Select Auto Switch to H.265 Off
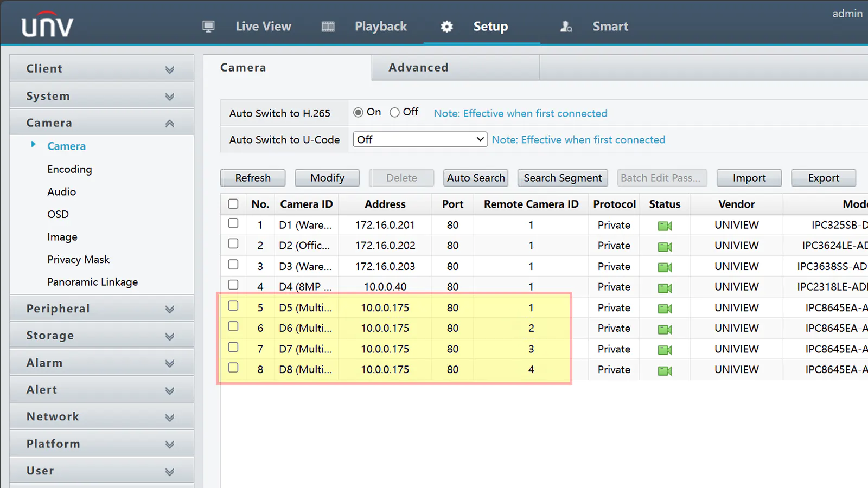Screen dimensions: 868x488 tap(394, 112)
